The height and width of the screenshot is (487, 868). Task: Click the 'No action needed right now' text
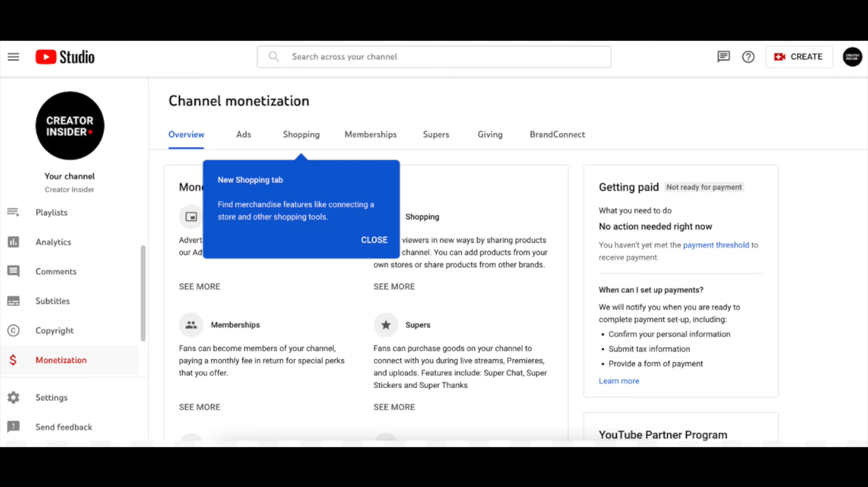click(655, 226)
